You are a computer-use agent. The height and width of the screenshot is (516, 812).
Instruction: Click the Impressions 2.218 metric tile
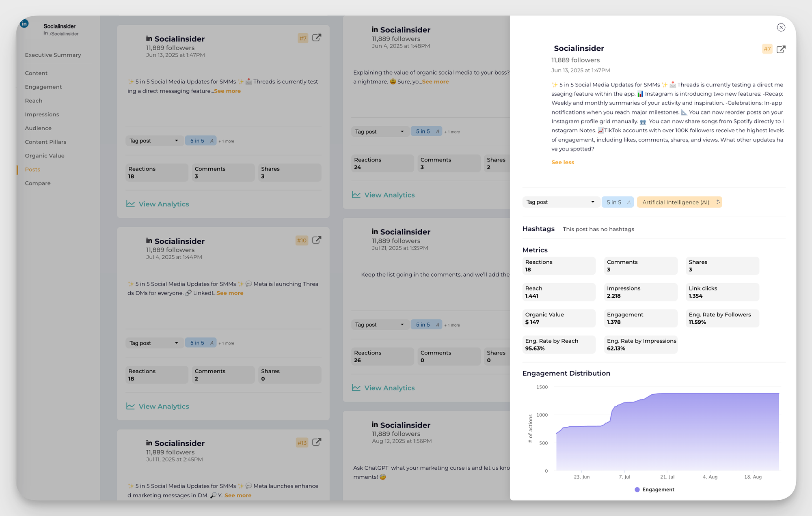pos(641,292)
